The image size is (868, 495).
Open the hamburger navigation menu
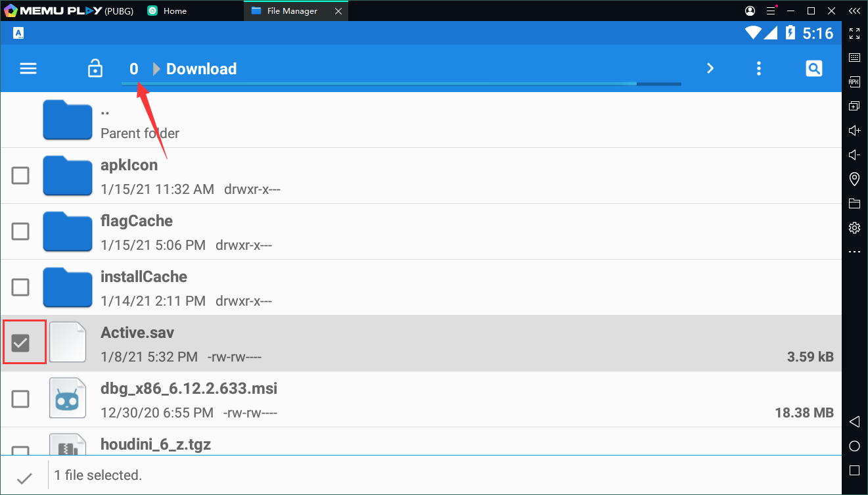point(28,69)
